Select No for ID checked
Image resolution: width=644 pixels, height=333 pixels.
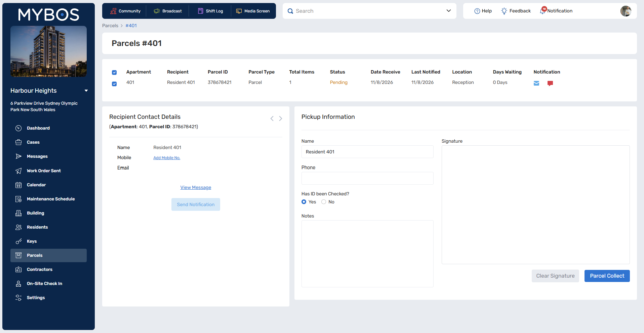324,202
